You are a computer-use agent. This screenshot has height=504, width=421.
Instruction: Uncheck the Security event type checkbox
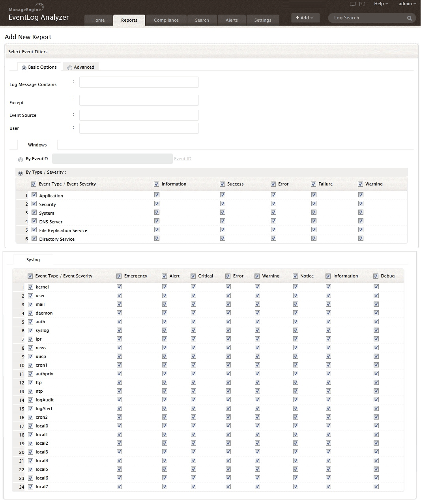click(34, 204)
